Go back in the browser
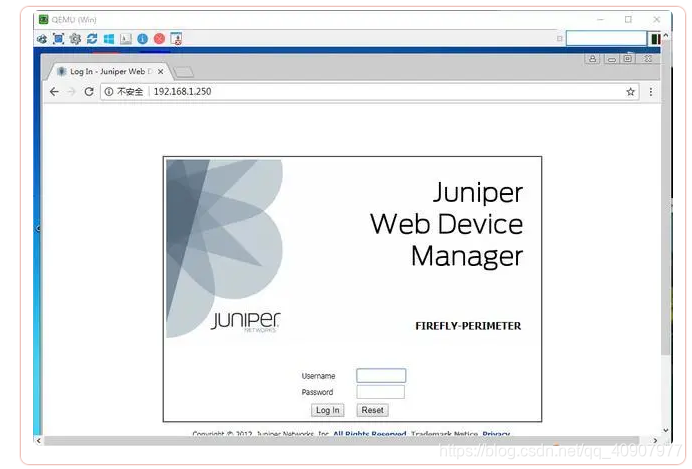This screenshot has width=692, height=469. point(54,92)
